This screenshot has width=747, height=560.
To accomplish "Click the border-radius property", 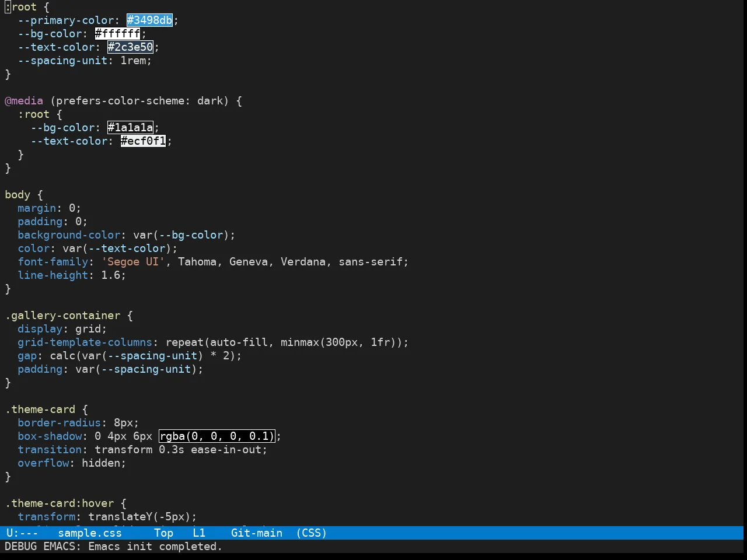I will (x=60, y=423).
